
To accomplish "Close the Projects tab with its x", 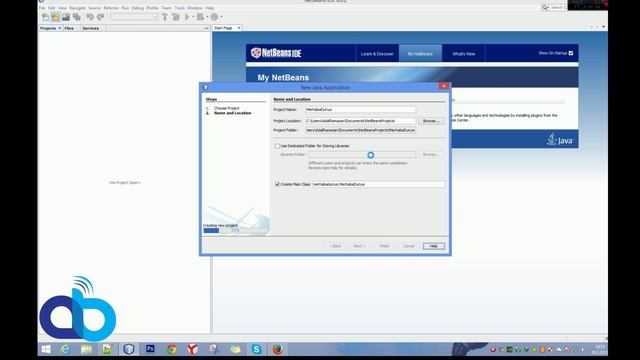I will coord(60,28).
